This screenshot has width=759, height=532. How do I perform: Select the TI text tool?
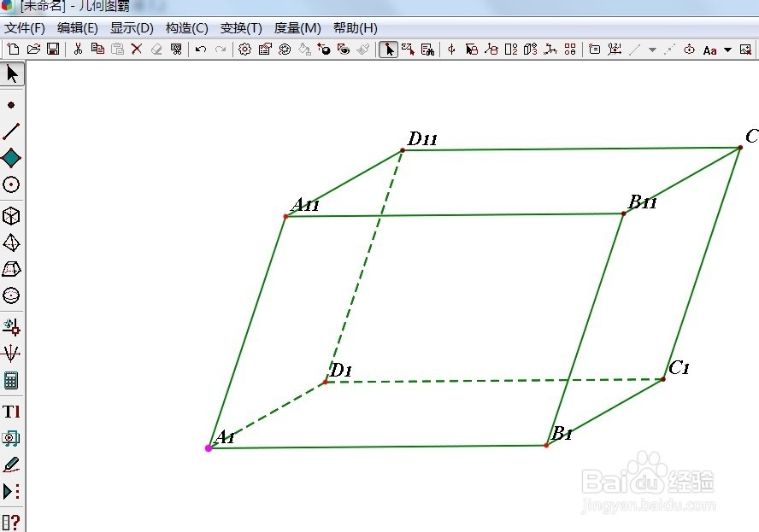click(x=11, y=412)
